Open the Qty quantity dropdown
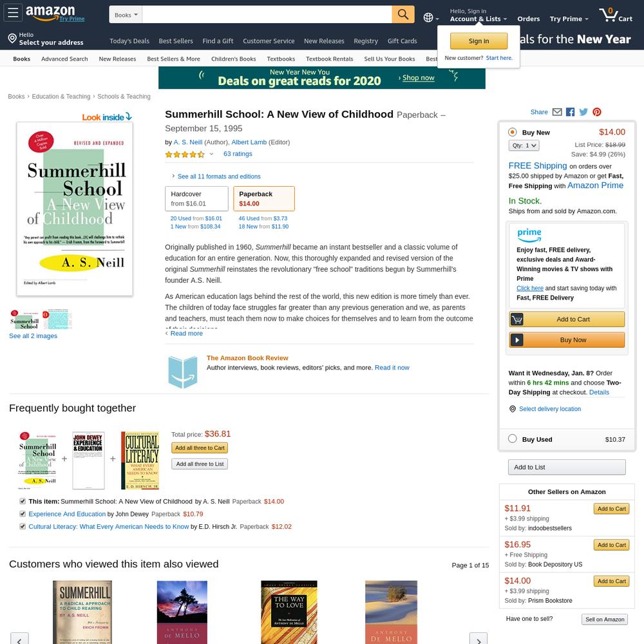The width and height of the screenshot is (644, 644). pos(524,146)
